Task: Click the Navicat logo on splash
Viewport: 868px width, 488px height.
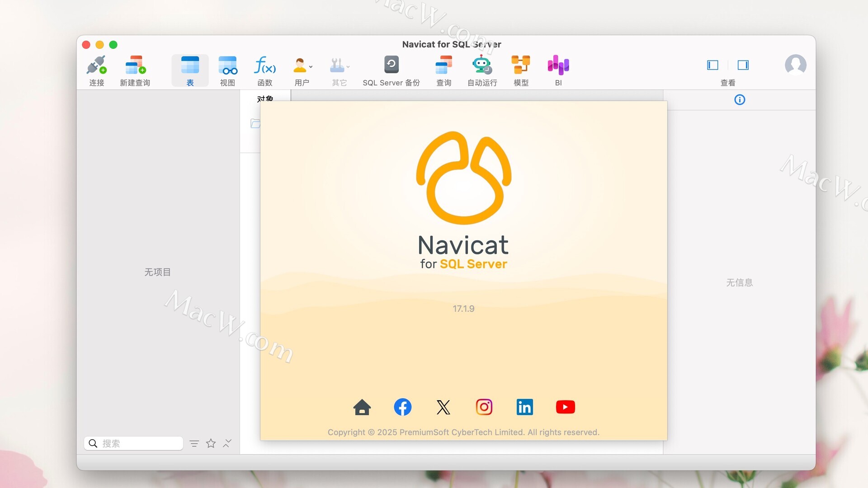Action: point(463,178)
